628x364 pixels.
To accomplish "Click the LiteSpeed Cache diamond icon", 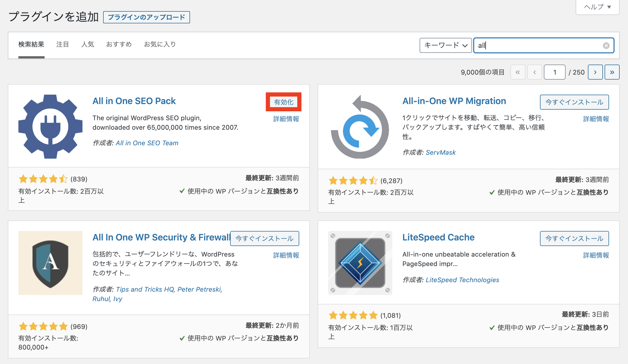I will click(x=360, y=263).
